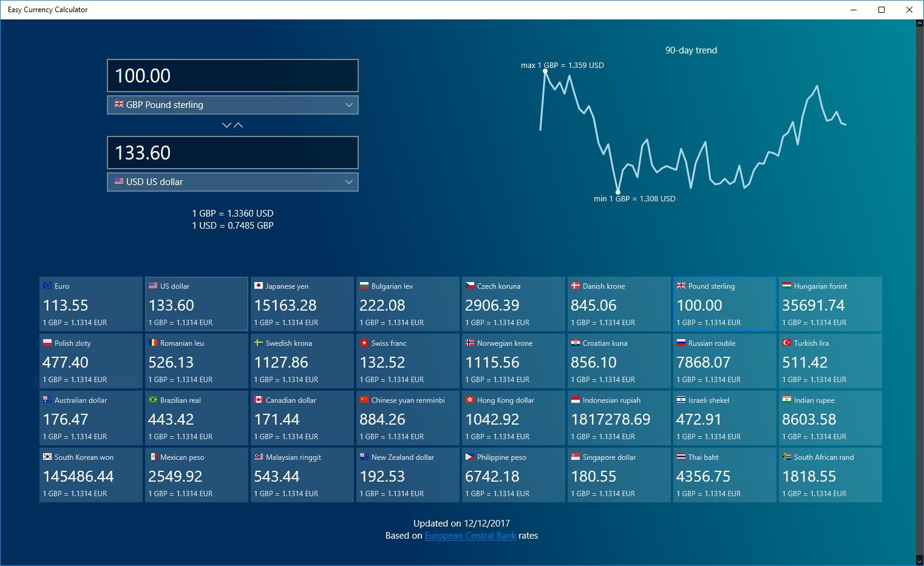Open the USD US dollar dropdown
The height and width of the screenshot is (566, 924).
233,182
